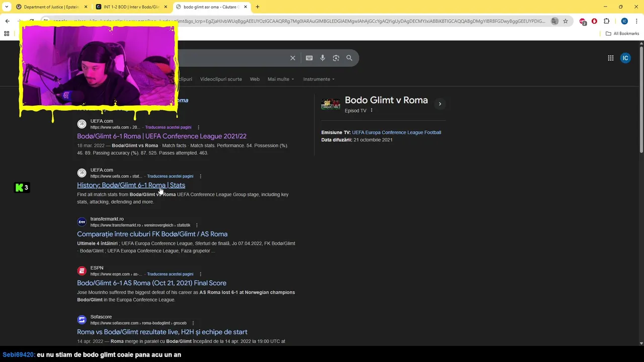The image size is (644, 362).
Task: Open the Bodo Glimt v Roma thumbnail
Action: pos(331,104)
